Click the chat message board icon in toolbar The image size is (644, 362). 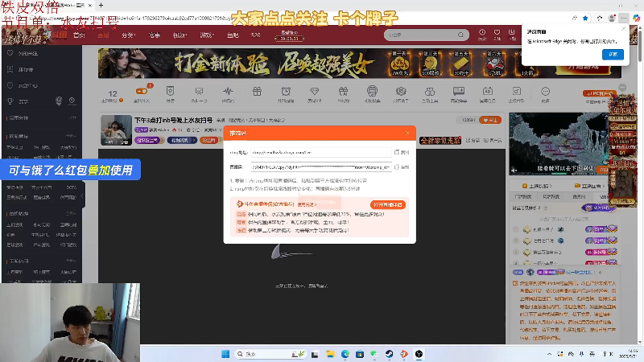[x=459, y=91]
